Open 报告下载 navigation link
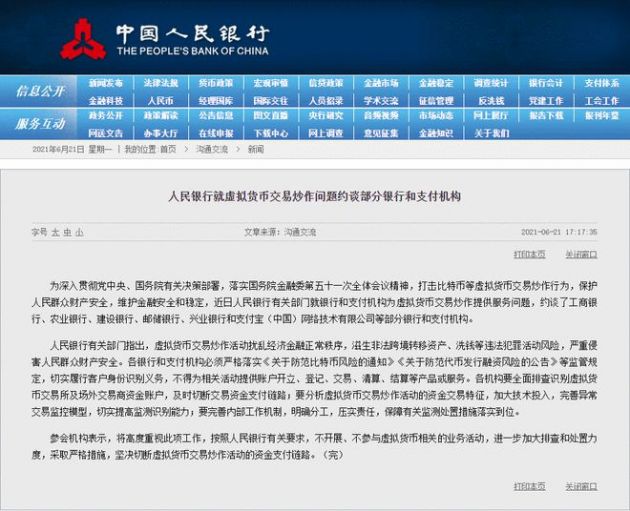The width and height of the screenshot is (630, 511). [x=546, y=116]
